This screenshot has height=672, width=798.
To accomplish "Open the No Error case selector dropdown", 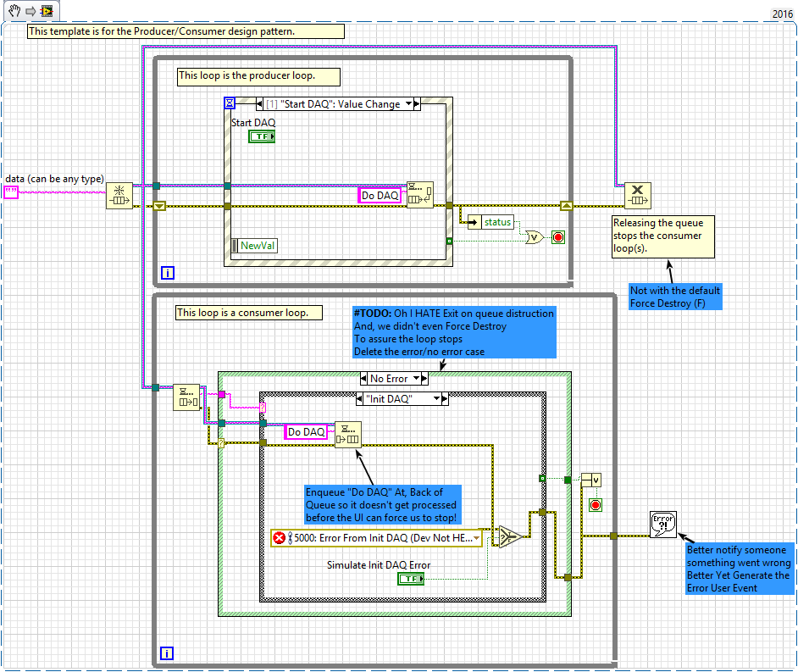I will 416,378.
